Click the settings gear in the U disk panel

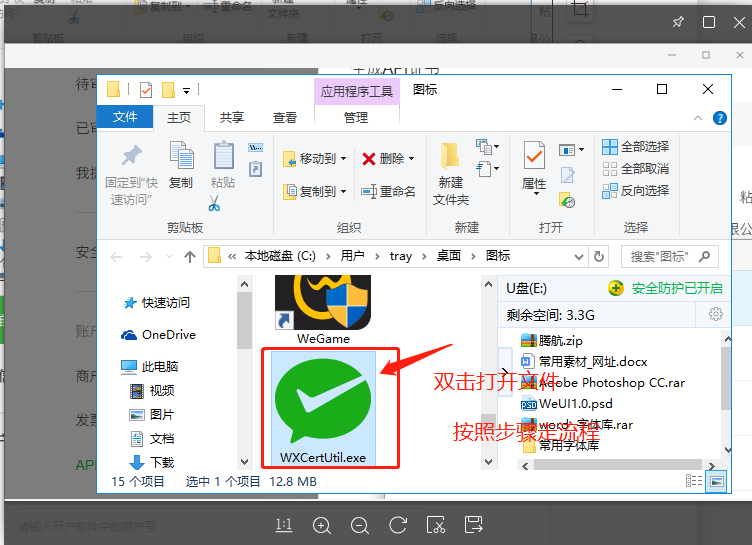pyautogui.click(x=716, y=314)
